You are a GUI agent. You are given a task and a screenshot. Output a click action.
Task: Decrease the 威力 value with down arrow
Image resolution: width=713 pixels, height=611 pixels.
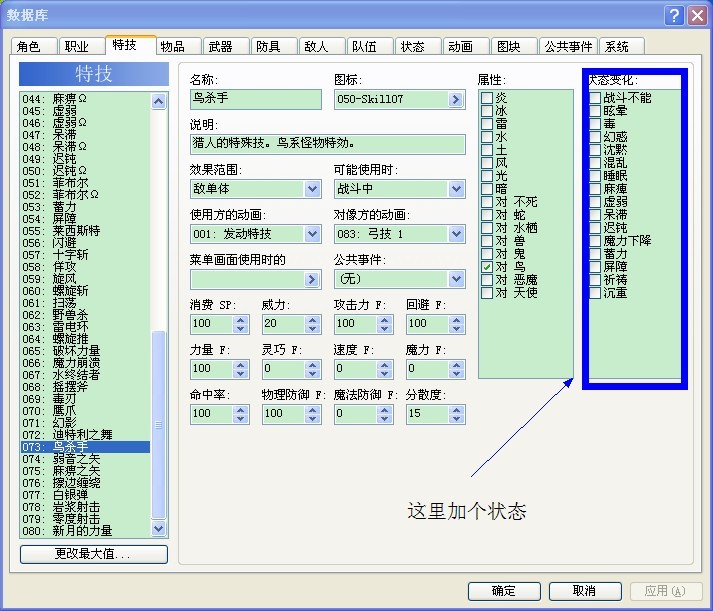point(312,328)
